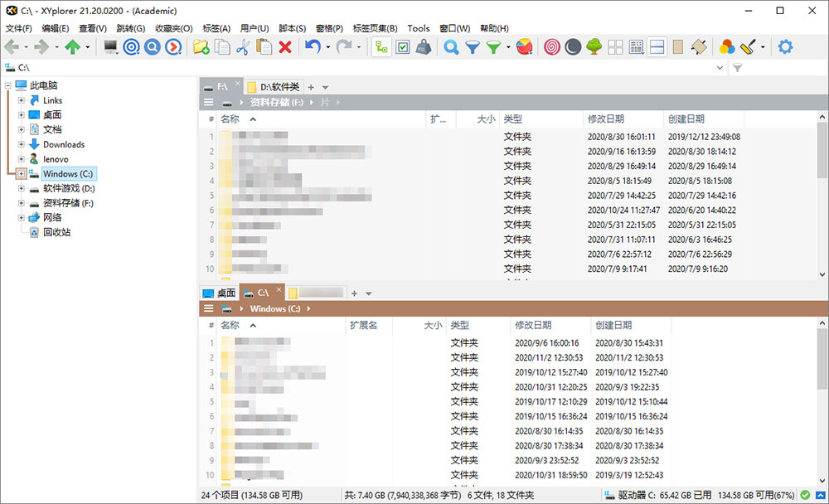Image resolution: width=829 pixels, height=504 pixels.
Task: Open the Tools menu
Action: click(x=419, y=27)
